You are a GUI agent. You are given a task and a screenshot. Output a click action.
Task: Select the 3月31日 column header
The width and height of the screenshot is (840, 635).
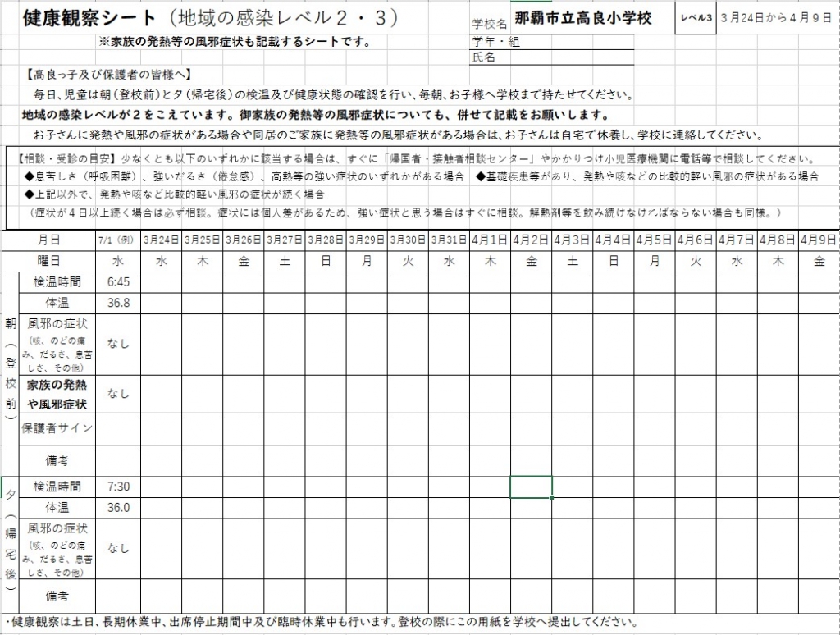pos(449,240)
